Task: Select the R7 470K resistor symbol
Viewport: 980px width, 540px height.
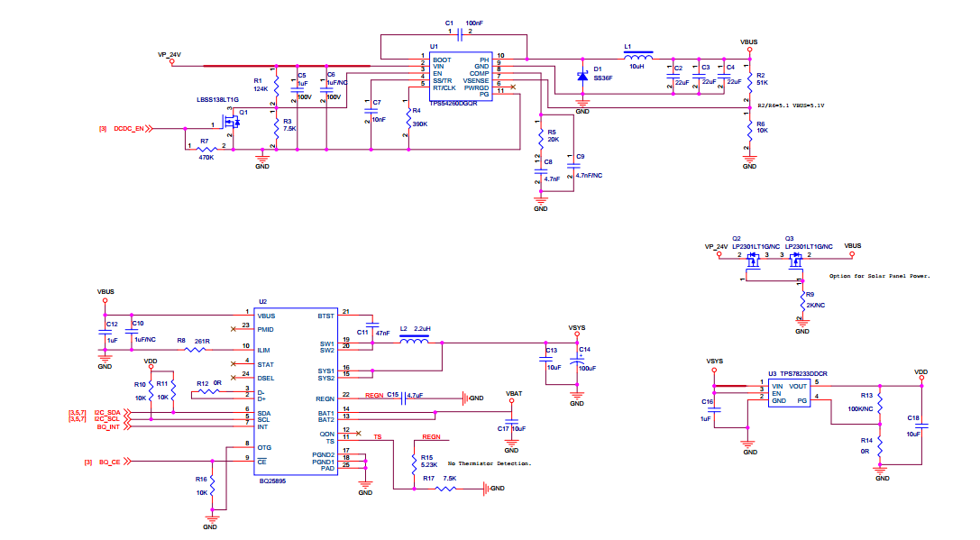Action: [x=206, y=150]
